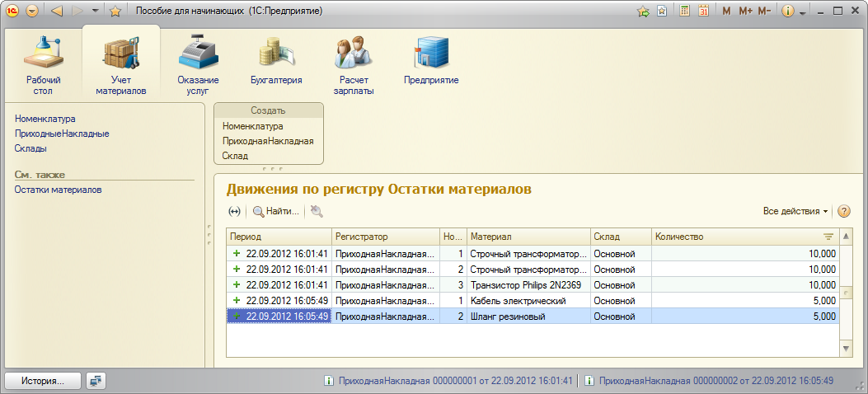Click the Учет материалов warehouse boxes icon
This screenshot has width=868, height=394.
(121, 53)
